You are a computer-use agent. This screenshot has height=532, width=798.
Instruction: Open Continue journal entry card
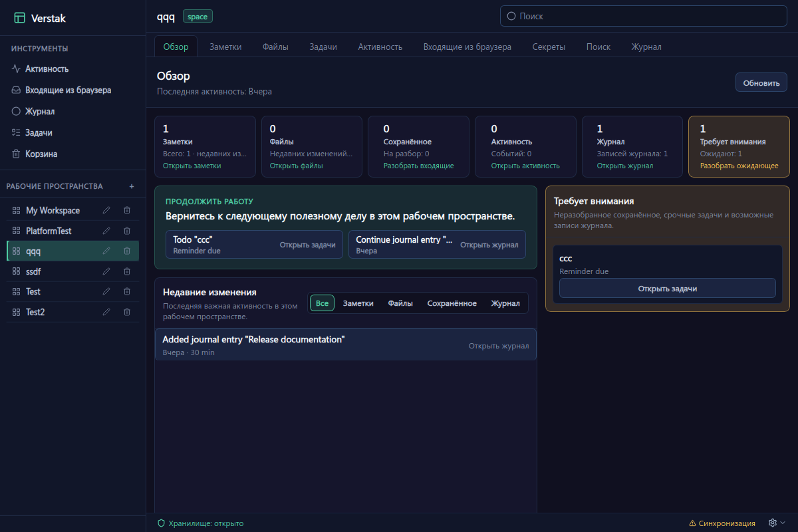(x=437, y=245)
